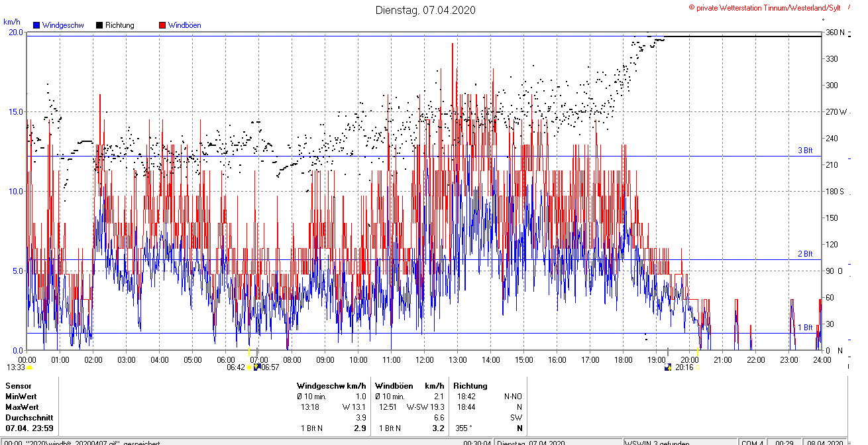Click the max wind speed value W 13.1
This screenshot has height=445, width=868.
coord(354,407)
